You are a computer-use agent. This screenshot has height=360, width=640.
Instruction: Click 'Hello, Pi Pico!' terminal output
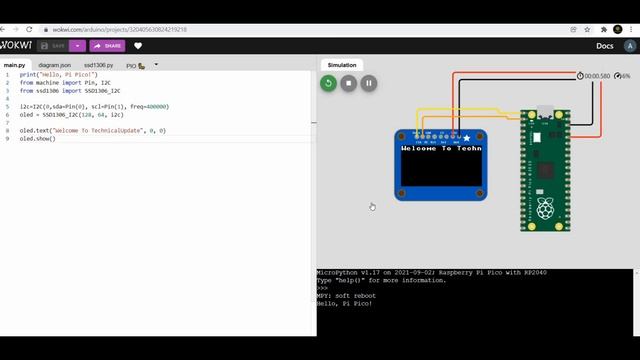[x=344, y=304]
